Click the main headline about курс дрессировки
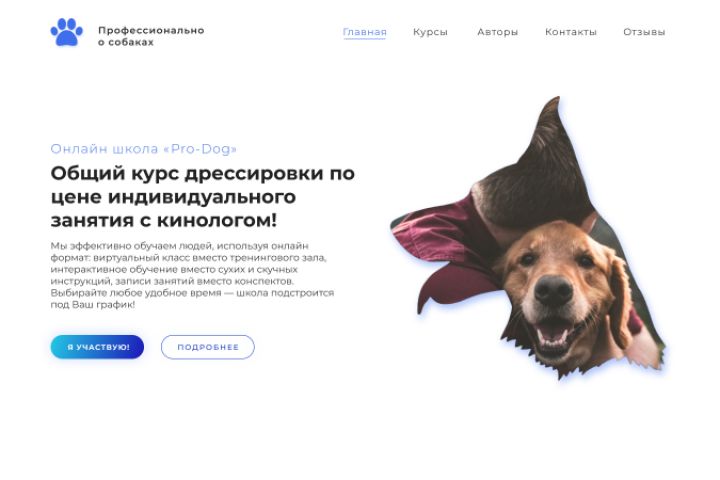Image resolution: width=720 pixels, height=480 pixels. pos(202,197)
